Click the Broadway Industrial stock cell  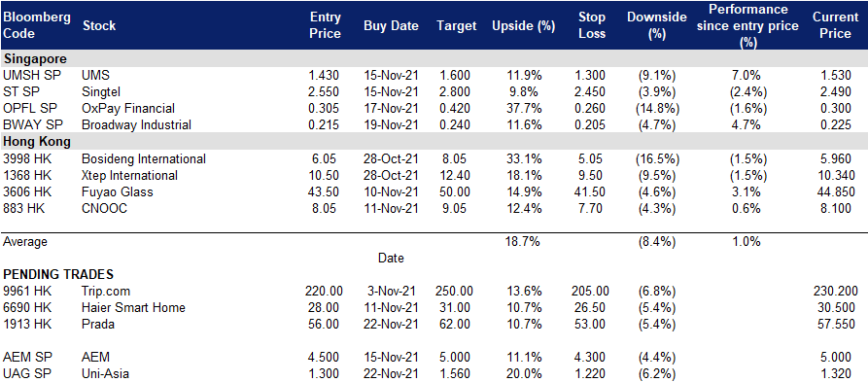136,125
